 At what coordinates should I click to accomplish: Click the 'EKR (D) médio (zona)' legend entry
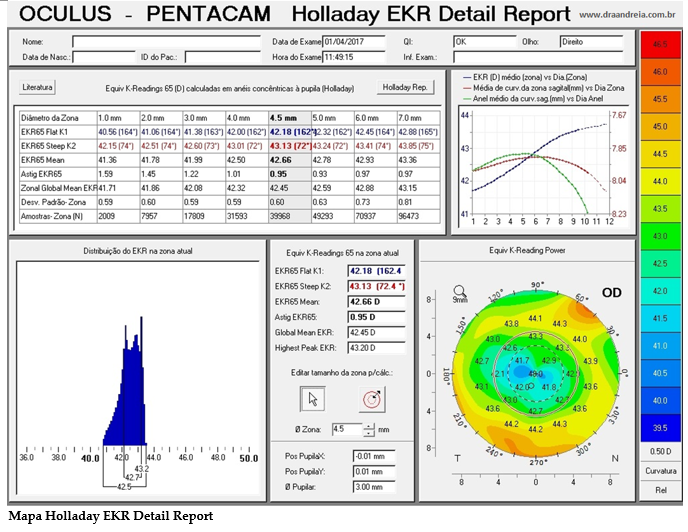pyautogui.click(x=525, y=77)
